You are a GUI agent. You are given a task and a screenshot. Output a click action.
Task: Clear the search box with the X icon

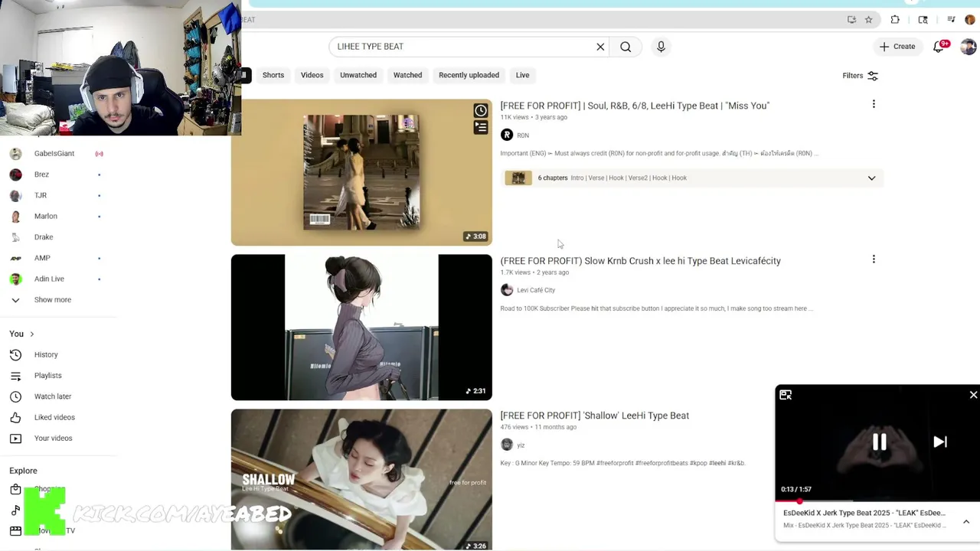[600, 47]
